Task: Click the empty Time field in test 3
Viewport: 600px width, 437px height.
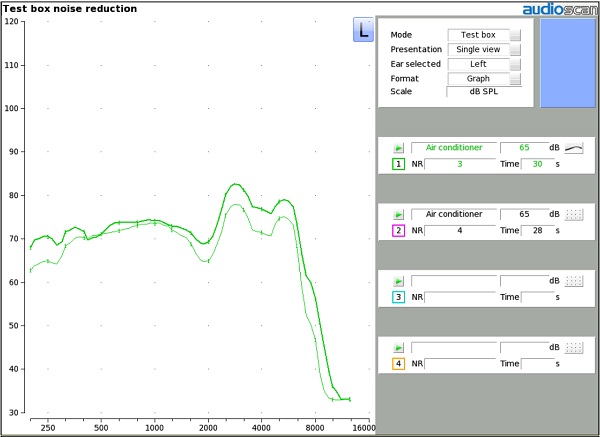Action: [x=538, y=297]
